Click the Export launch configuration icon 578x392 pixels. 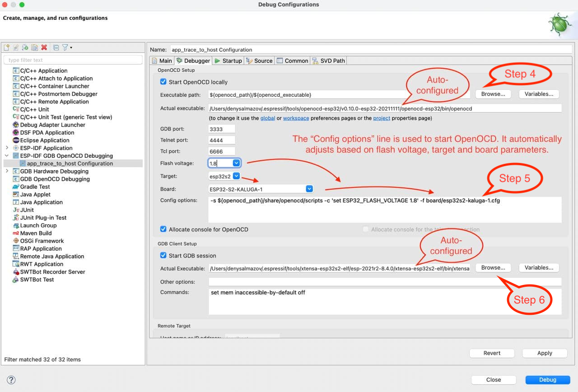coord(25,47)
